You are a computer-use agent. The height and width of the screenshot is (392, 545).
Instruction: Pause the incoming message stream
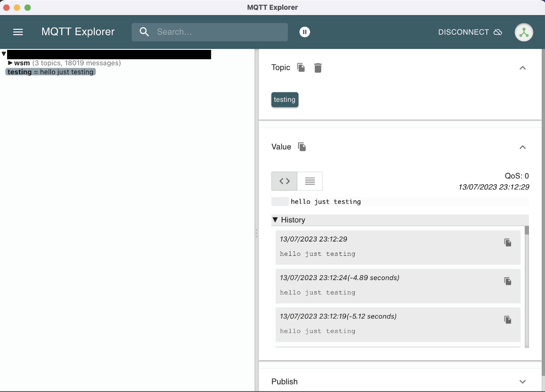pos(305,32)
